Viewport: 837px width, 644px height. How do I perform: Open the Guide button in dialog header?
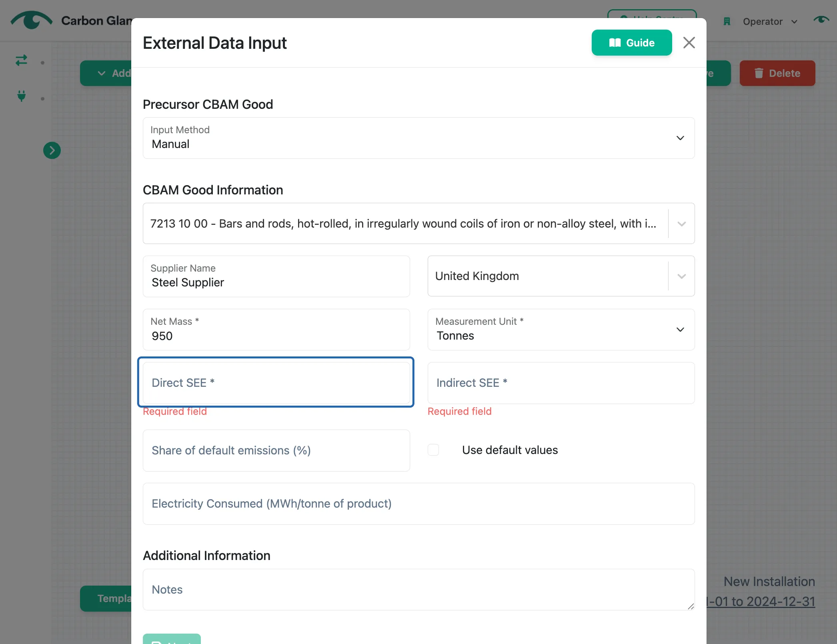point(632,43)
